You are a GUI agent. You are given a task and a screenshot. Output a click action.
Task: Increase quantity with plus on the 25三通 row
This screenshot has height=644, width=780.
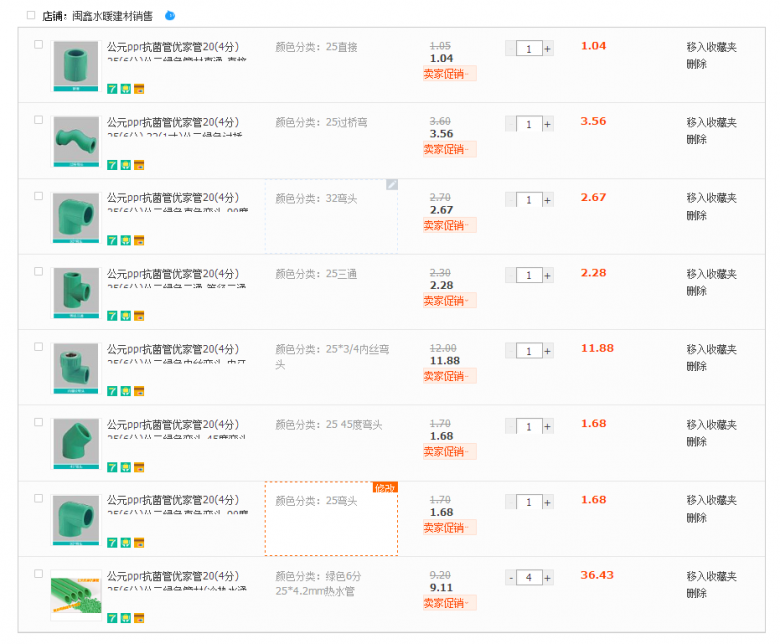click(547, 275)
